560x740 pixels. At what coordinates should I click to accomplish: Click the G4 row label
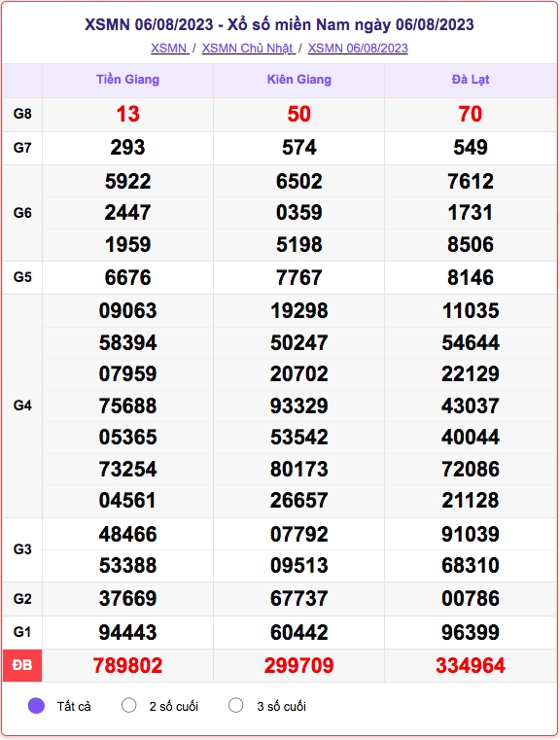(x=22, y=405)
